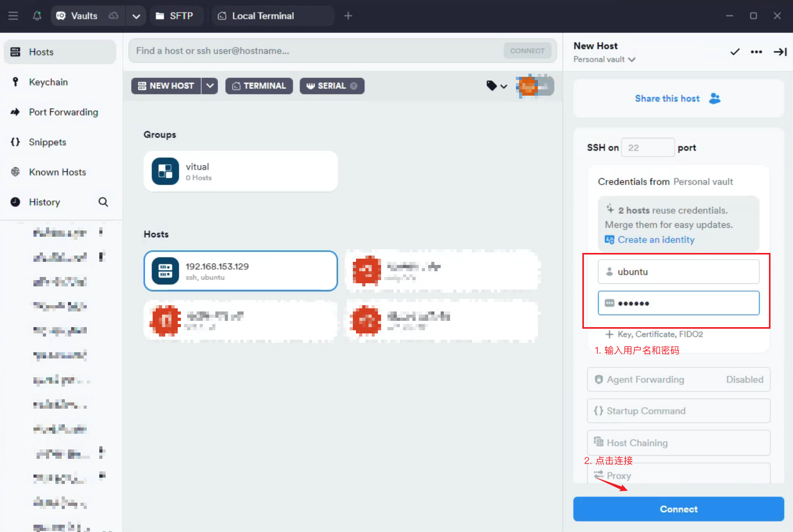This screenshot has width=793, height=532.
Task: Open the Personal vault dropdown
Action: pos(604,60)
